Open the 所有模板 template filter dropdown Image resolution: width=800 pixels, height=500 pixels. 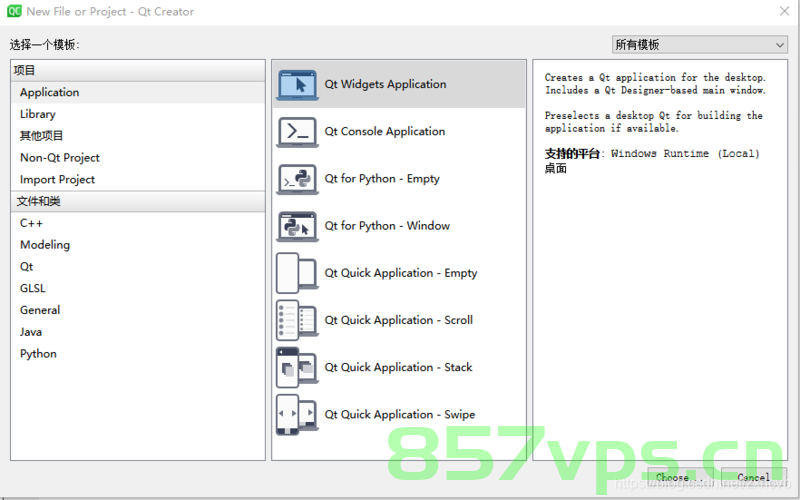[x=699, y=44]
